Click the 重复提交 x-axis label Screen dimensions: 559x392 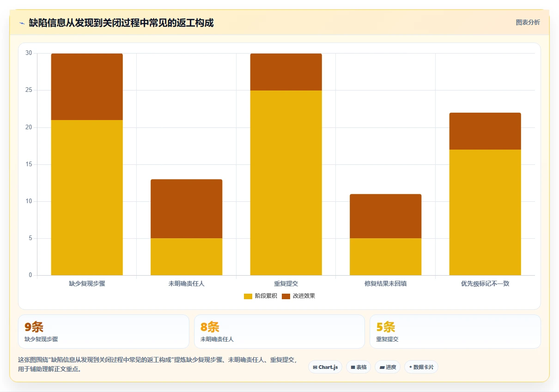click(x=286, y=283)
